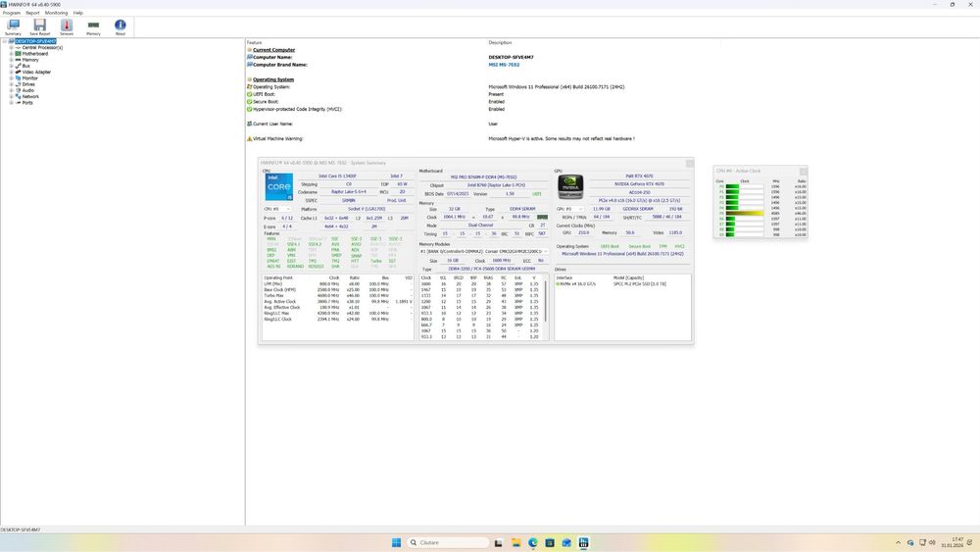Expand the Network tree node
Image resolution: width=980 pixels, height=552 pixels.
pos(11,96)
